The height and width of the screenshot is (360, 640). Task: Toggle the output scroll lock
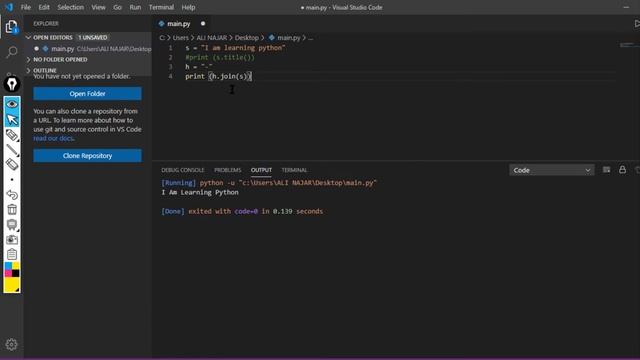[x=622, y=170]
